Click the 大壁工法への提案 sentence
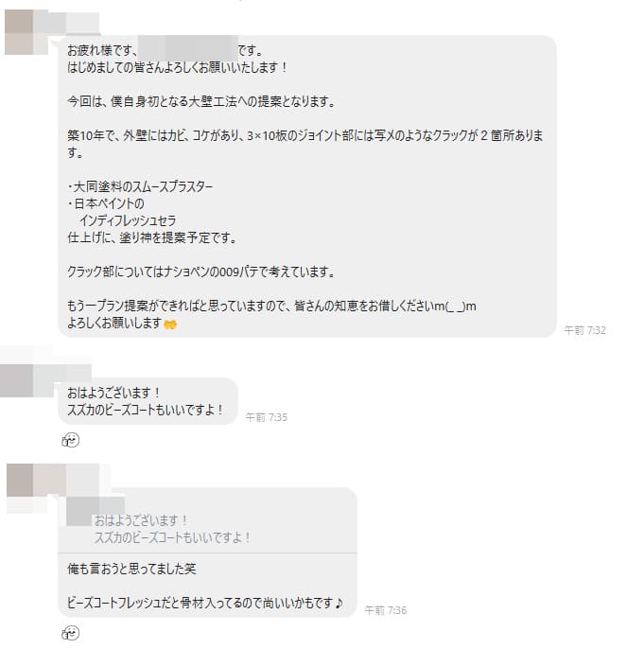Image resolution: width=644 pixels, height=649 pixels. pos(201,101)
